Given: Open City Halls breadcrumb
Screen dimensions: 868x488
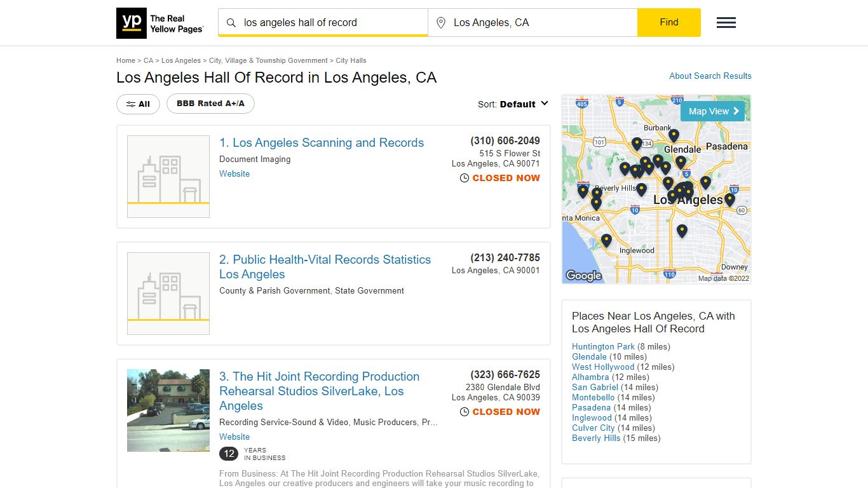Looking at the screenshot, I should click(x=351, y=60).
